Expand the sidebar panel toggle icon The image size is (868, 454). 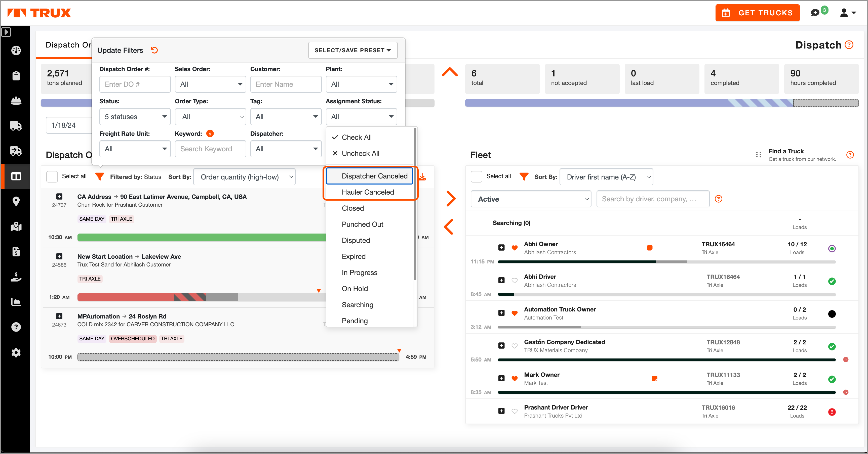pos(6,32)
